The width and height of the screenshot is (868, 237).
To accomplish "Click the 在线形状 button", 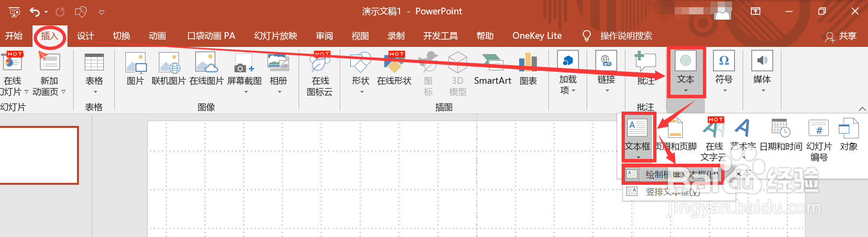I will pyautogui.click(x=394, y=69).
